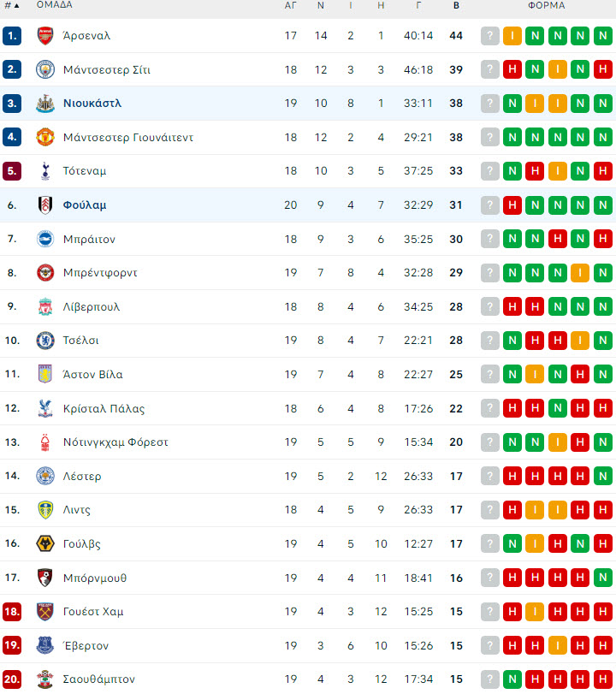
Task: Click the ΑΓ matches column header
Action: [290, 6]
